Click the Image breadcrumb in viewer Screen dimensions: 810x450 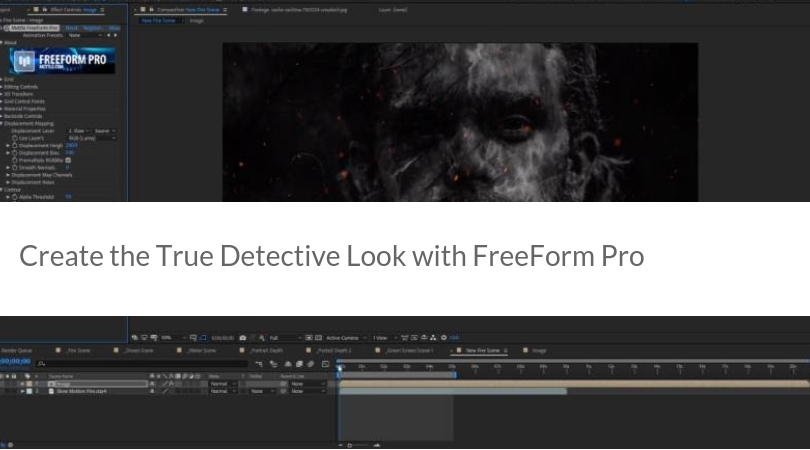(x=197, y=21)
